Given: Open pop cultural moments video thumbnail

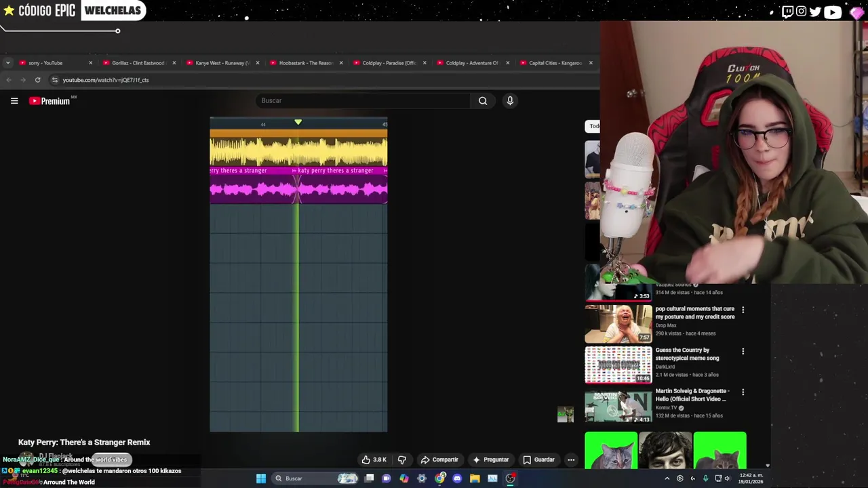Looking at the screenshot, I should pos(618,323).
